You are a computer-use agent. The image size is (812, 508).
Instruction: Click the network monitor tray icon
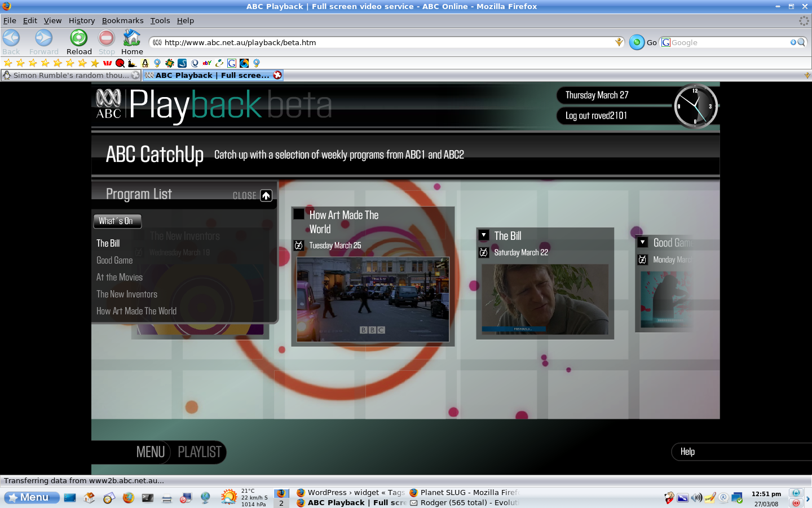[x=737, y=498]
